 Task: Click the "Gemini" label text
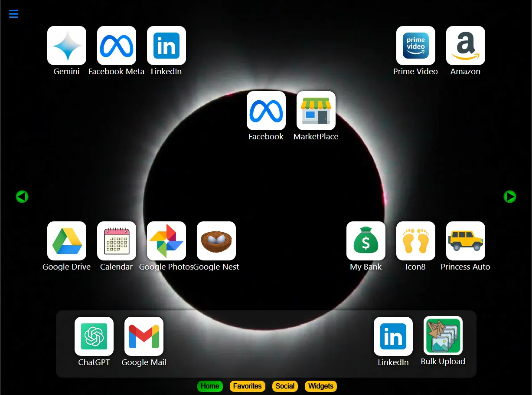[x=67, y=72]
